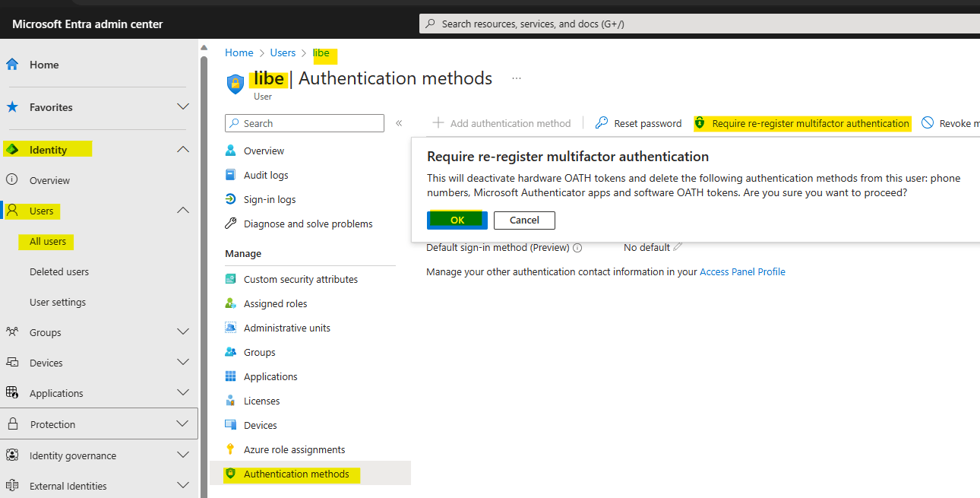This screenshot has width=980, height=498.
Task: Select Groups in the Manage list
Action: [x=259, y=352]
